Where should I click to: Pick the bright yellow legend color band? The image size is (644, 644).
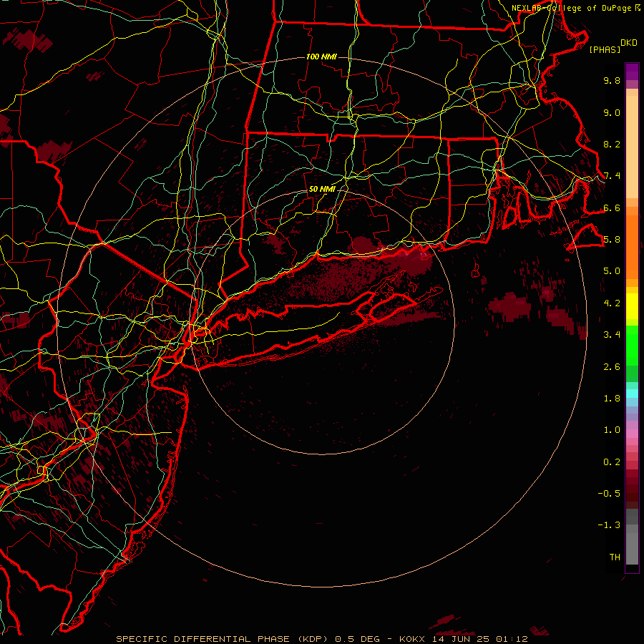[x=632, y=306]
